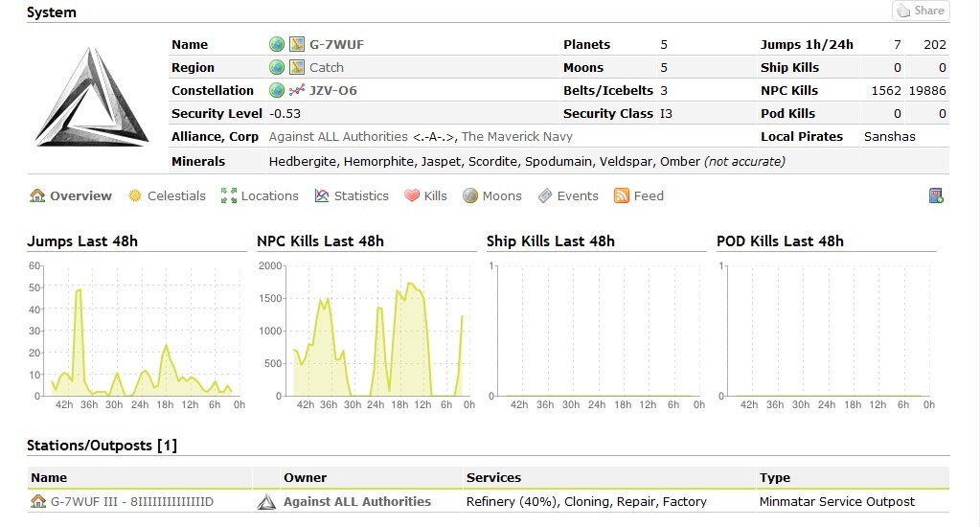
Task: Click the globe icon beside Catch region
Action: pos(277,67)
